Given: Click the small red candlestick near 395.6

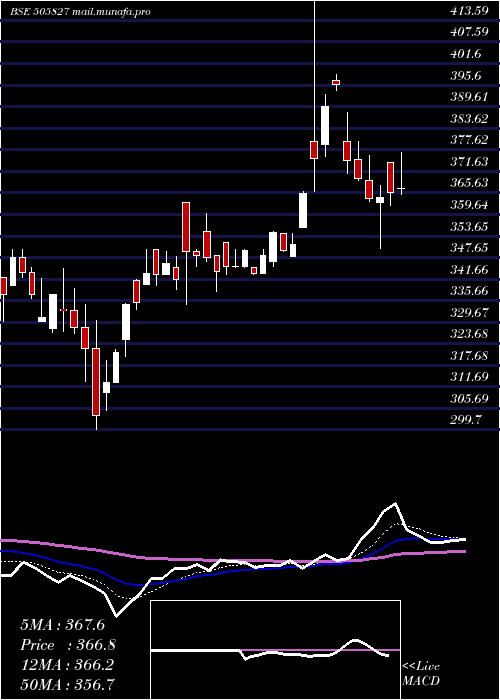Looking at the screenshot, I should 336,82.
